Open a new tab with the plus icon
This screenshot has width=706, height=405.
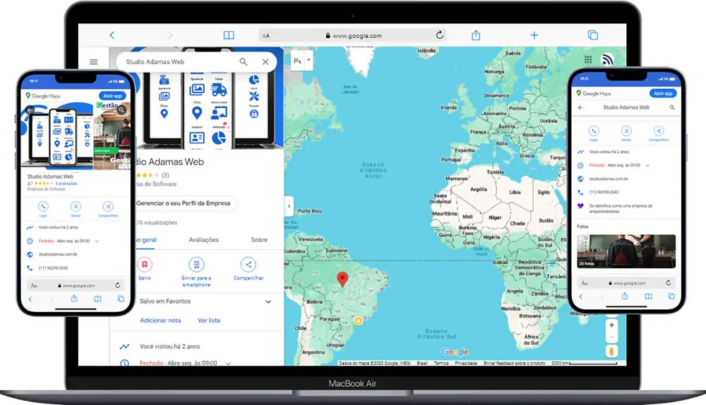534,35
